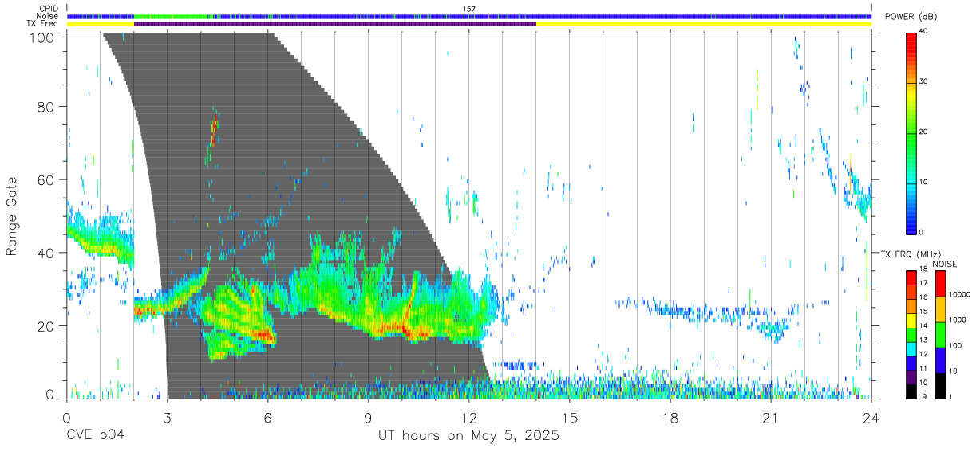This screenshot has width=980, height=452.
Task: Click the TX Freq row label
Action: [x=43, y=24]
